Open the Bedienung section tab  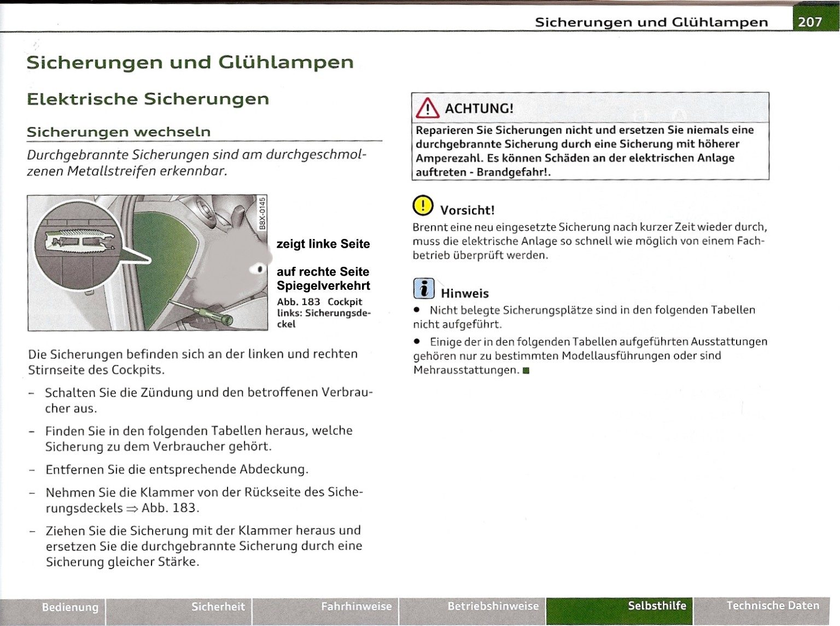52,611
